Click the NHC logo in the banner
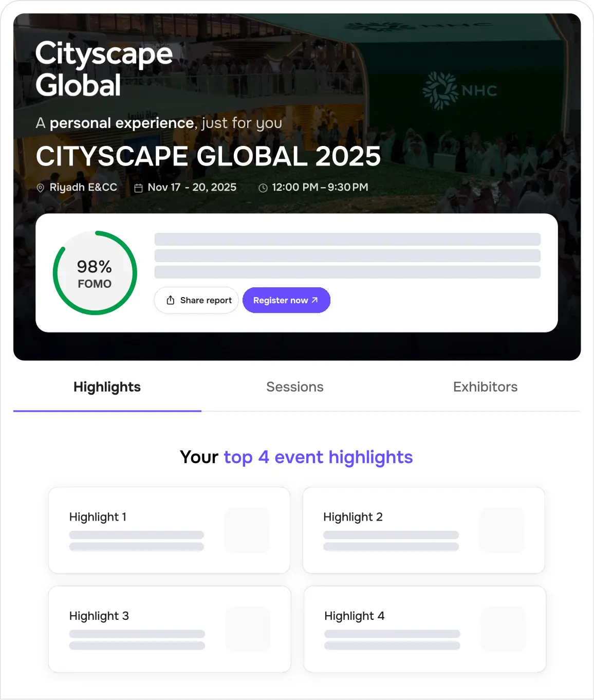 click(x=459, y=90)
